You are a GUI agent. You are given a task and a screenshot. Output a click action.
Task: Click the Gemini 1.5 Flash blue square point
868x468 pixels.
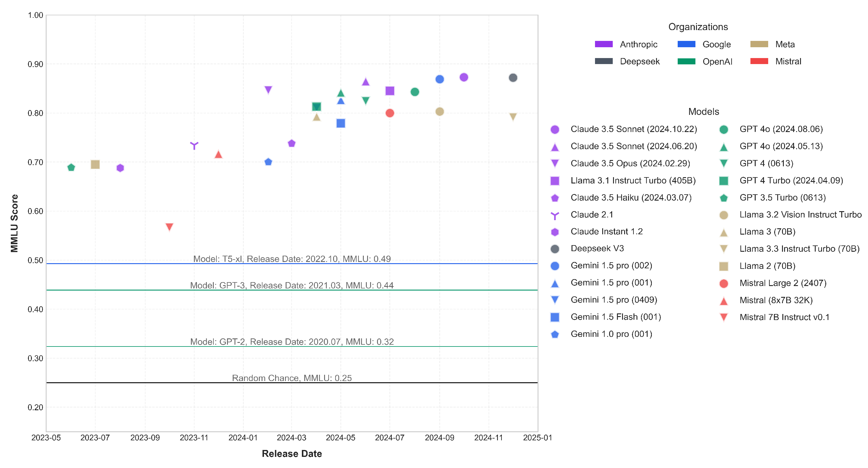341,123
